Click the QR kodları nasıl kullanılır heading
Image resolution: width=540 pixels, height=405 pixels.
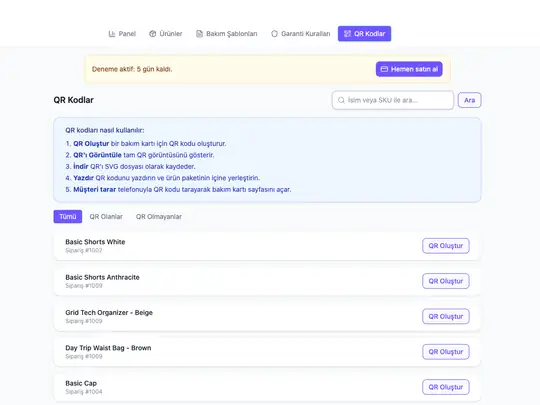[105, 130]
